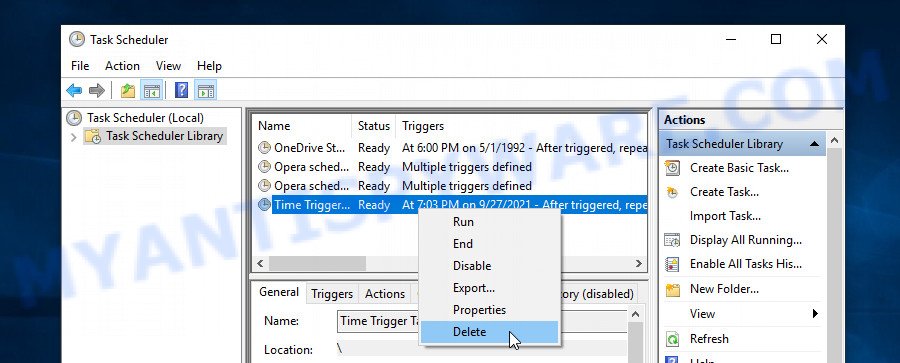
Task: Click the OneDrive task clock icon
Action: [x=264, y=148]
